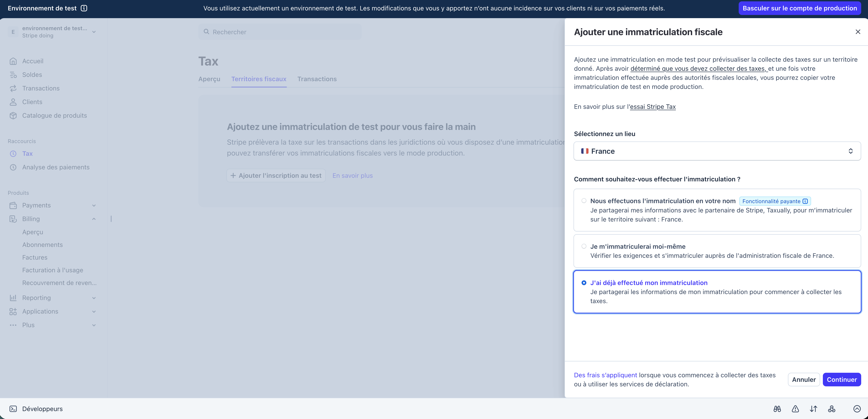Click the info icon in Fonctionnalité payante badge

coord(805,201)
